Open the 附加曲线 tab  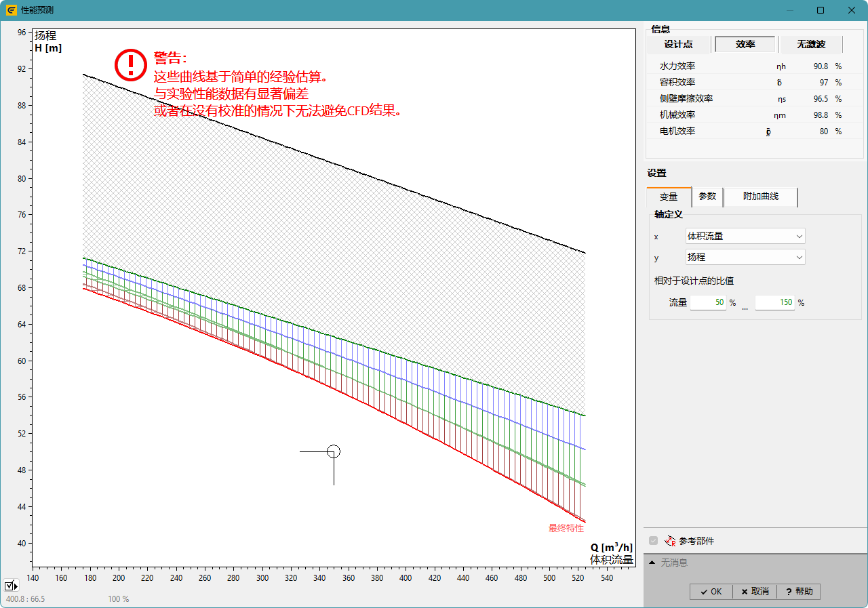point(760,197)
